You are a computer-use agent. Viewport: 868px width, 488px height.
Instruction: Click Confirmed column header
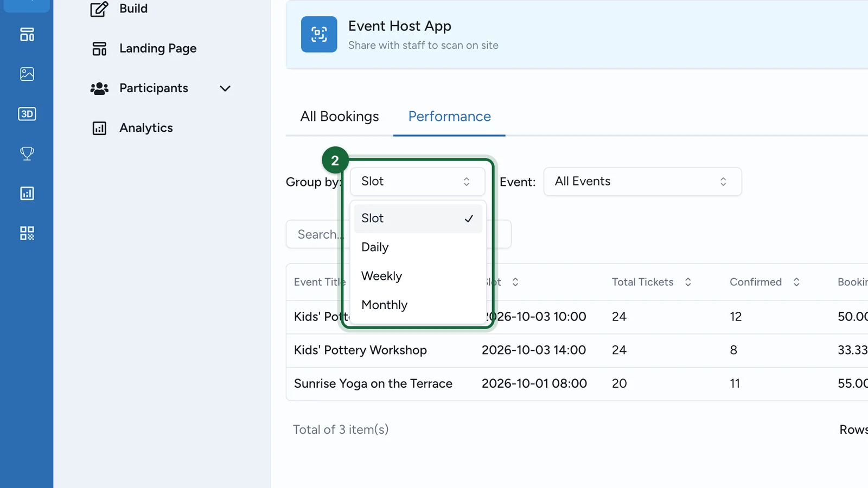[755, 282]
